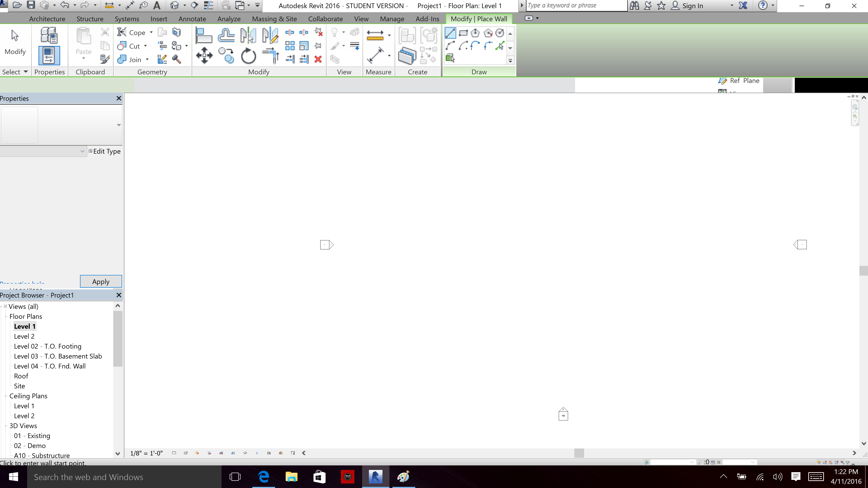Select the Align tool in Modify panel
The image size is (868, 488).
(x=204, y=35)
